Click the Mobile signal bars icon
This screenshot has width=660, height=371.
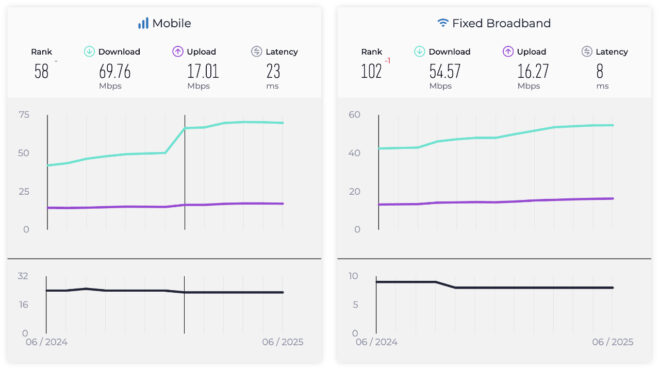143,23
